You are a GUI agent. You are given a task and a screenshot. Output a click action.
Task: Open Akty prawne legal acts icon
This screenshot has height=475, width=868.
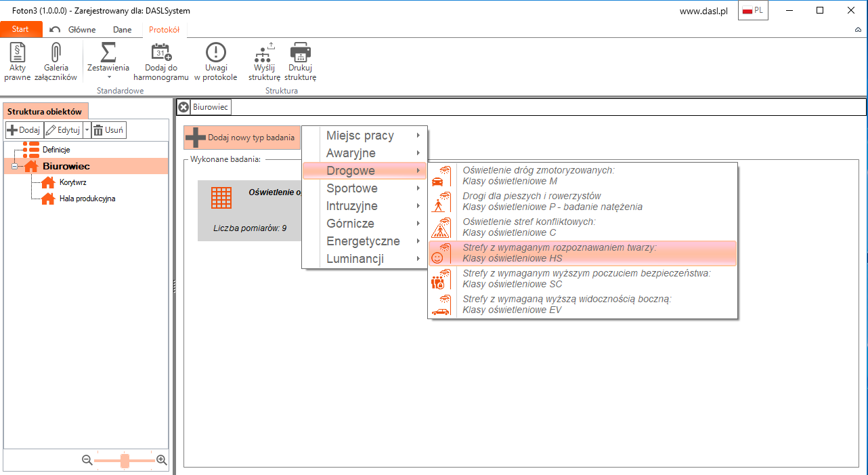tap(17, 62)
